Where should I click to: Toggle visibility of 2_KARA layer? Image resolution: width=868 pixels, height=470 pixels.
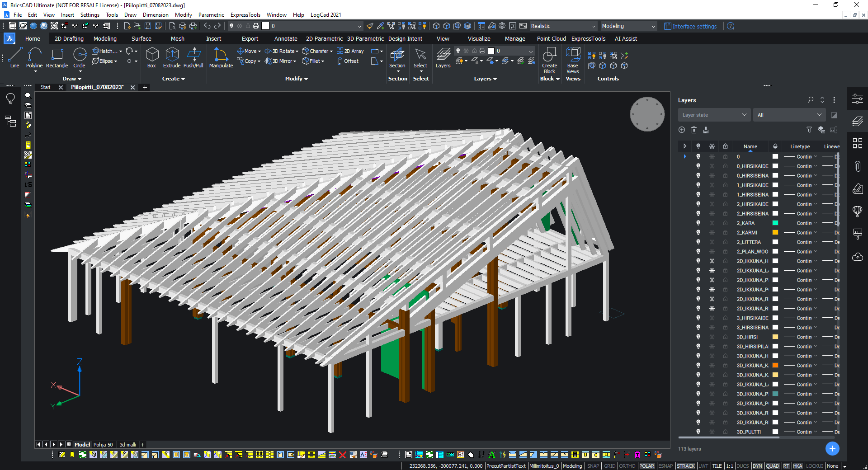pos(698,223)
